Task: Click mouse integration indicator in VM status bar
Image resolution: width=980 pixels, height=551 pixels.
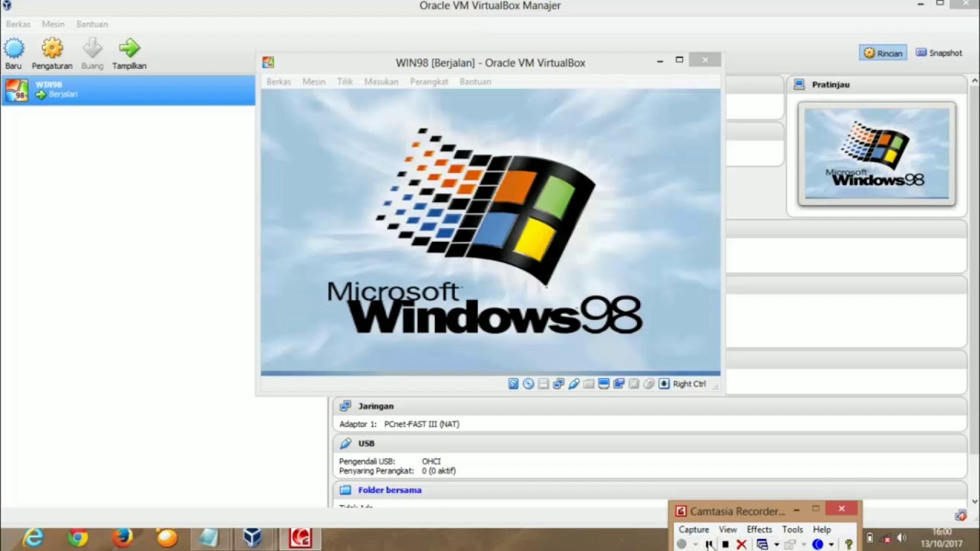Action: click(x=649, y=383)
